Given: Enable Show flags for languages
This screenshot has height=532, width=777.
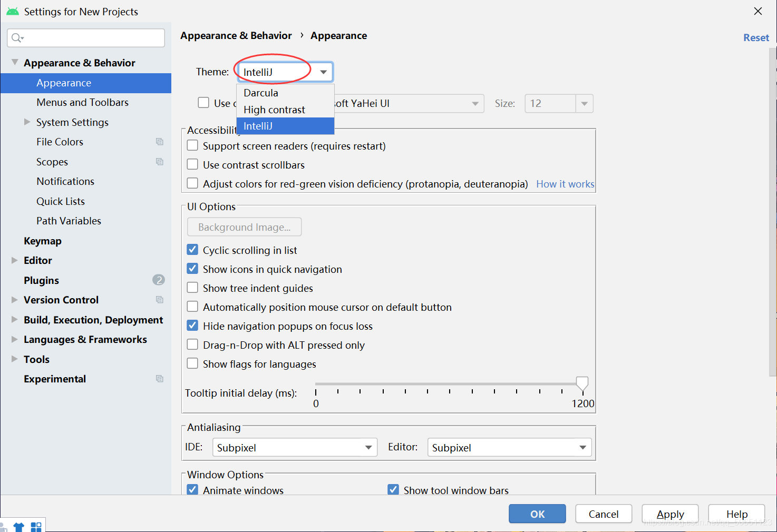Looking at the screenshot, I should [x=193, y=363].
